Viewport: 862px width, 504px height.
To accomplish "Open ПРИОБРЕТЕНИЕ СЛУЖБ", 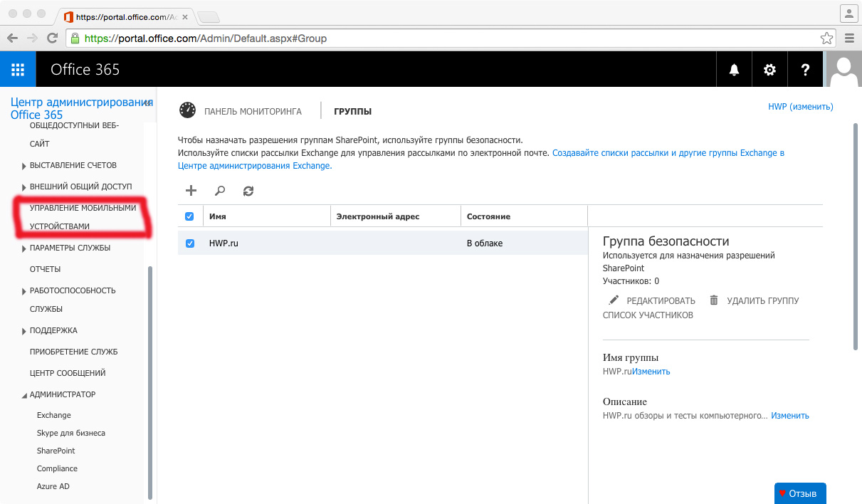I will pyautogui.click(x=73, y=352).
